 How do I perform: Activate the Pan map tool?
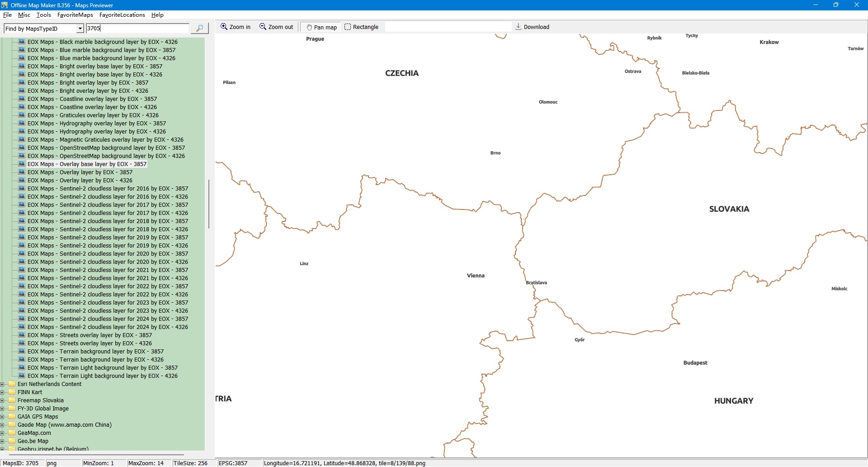(x=321, y=27)
